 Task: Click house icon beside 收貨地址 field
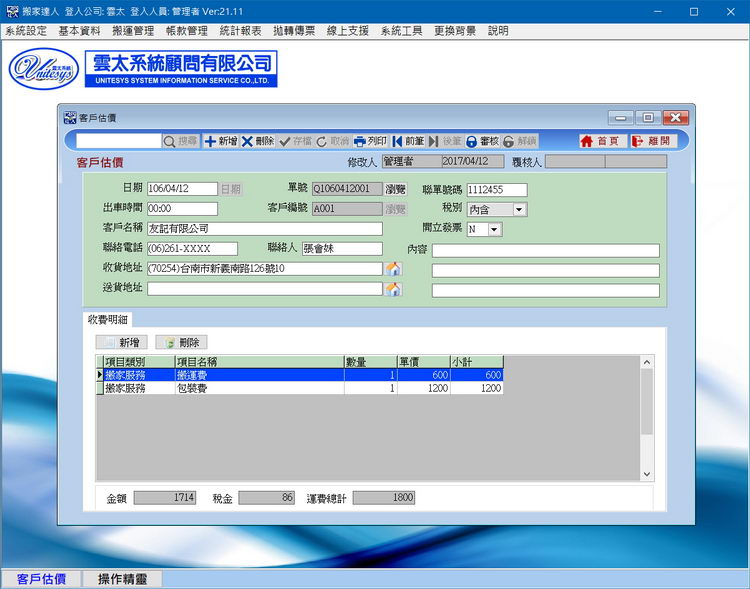[394, 269]
